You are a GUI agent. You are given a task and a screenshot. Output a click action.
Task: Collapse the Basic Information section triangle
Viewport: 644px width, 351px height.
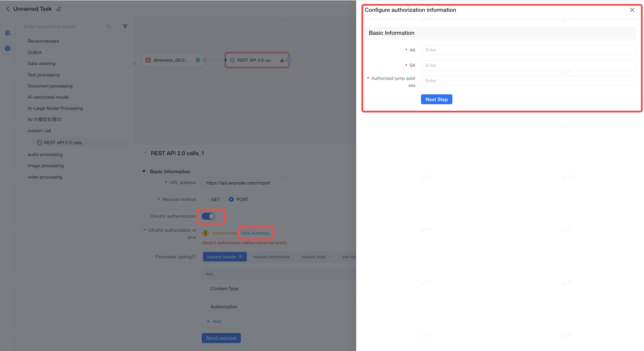tap(144, 172)
